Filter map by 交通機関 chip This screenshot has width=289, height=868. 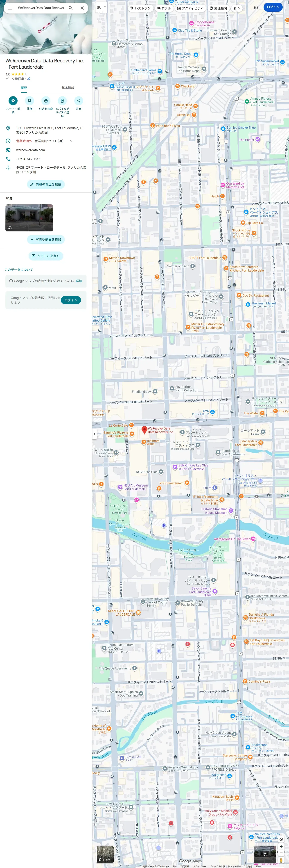click(218, 8)
